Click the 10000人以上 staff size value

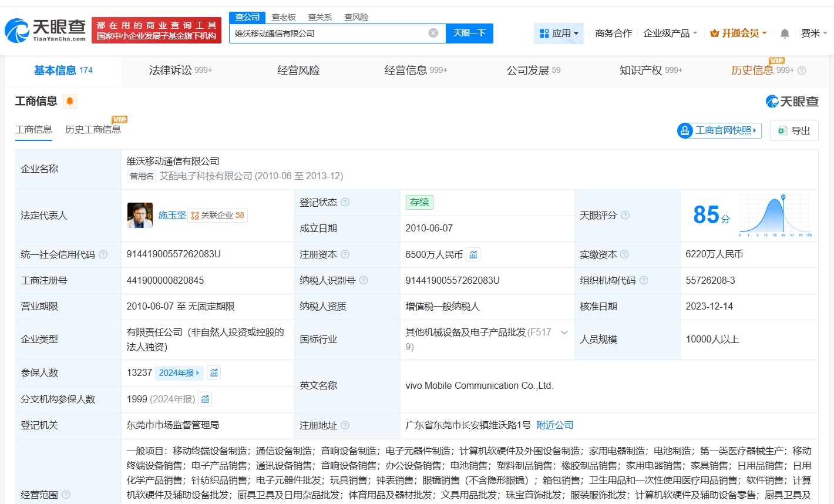[x=712, y=339]
